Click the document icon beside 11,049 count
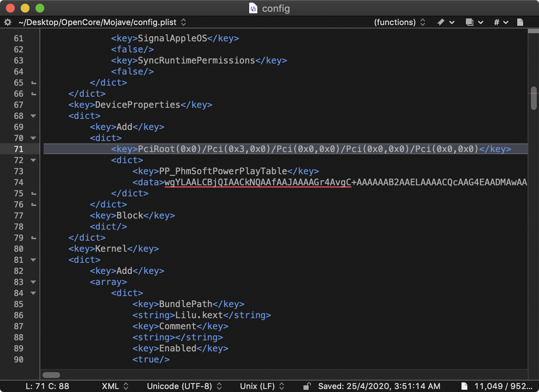Image resolution: width=539 pixels, height=392 pixels. point(464,386)
